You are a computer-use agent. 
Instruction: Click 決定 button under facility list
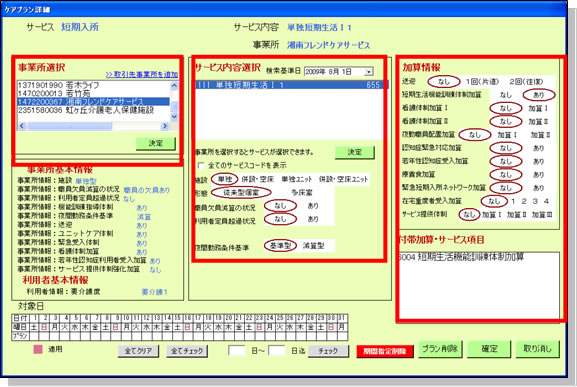click(156, 143)
